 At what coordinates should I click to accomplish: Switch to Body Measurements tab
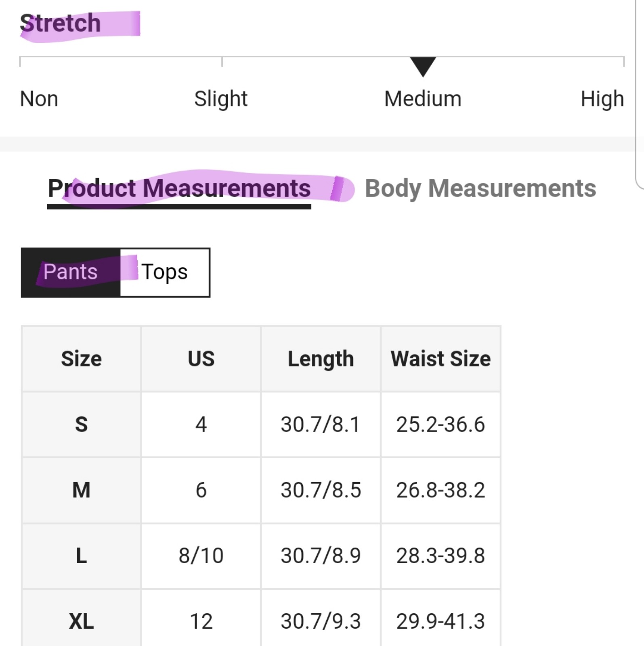(x=480, y=189)
